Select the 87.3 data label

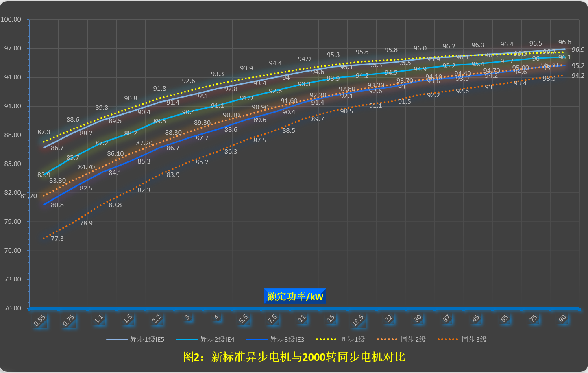pos(44,132)
